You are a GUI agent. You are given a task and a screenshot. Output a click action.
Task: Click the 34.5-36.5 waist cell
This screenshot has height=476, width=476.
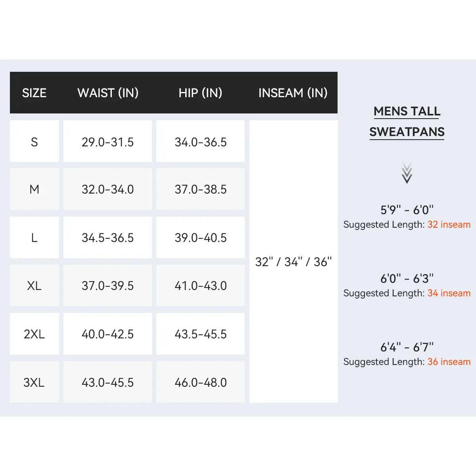[x=107, y=238]
